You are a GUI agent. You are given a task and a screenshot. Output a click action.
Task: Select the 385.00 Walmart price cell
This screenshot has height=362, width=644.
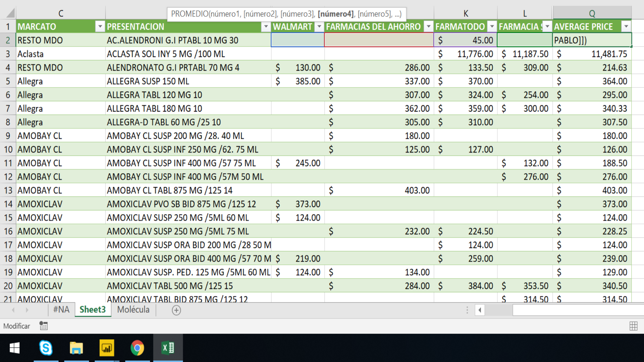click(x=298, y=81)
